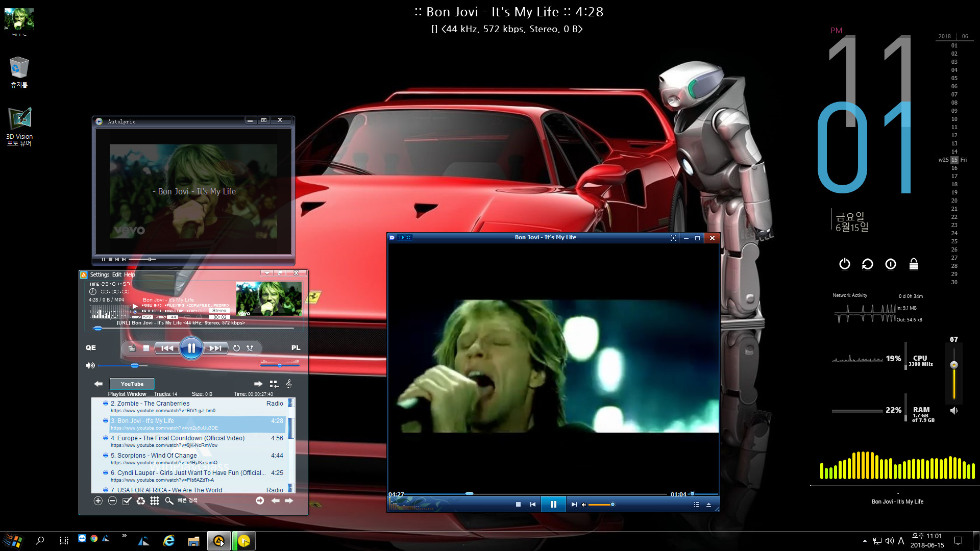The image size is (980, 551).
Task: Toggle A-B repeat (OFF) option
Action: click(152, 311)
